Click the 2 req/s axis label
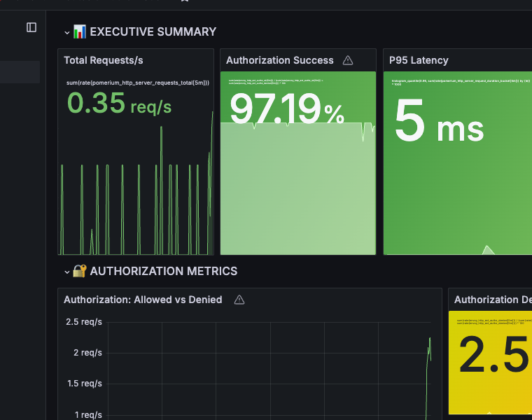The height and width of the screenshot is (420, 532). tap(87, 353)
